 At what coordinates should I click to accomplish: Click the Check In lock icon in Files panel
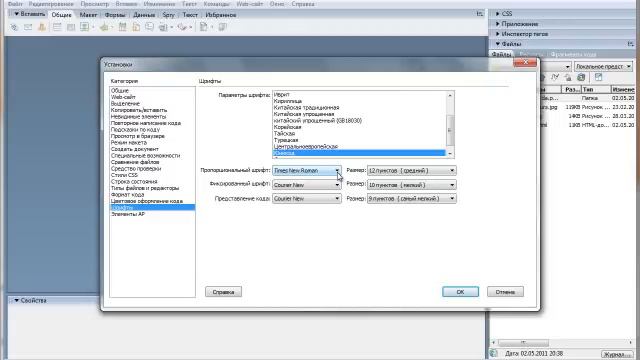pyautogui.click(x=568, y=77)
